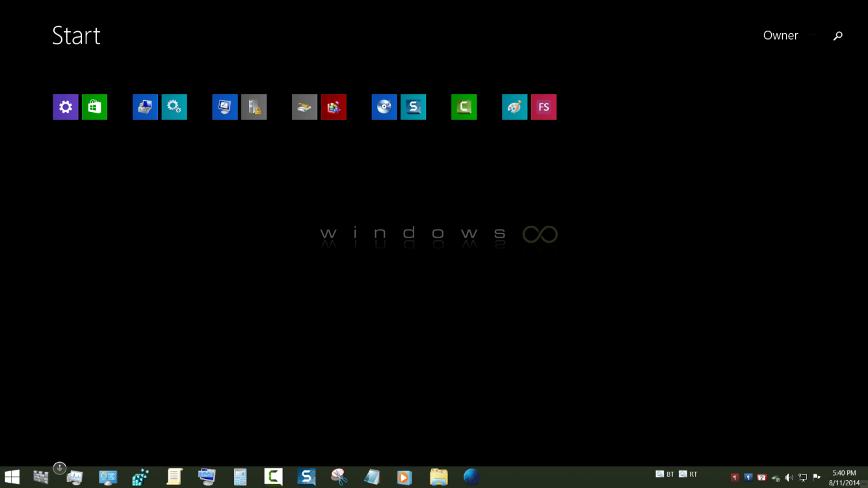
Task: Show all apps with the down arrow
Action: 59,467
